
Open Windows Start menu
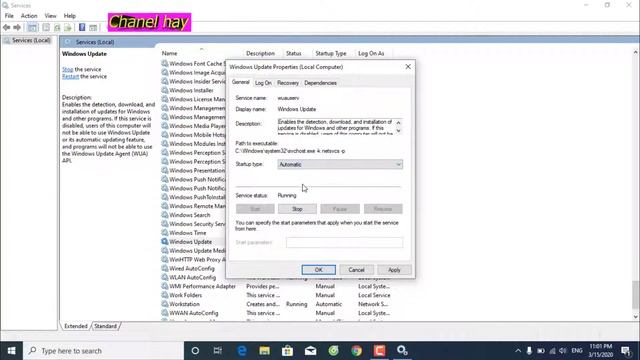(11, 351)
